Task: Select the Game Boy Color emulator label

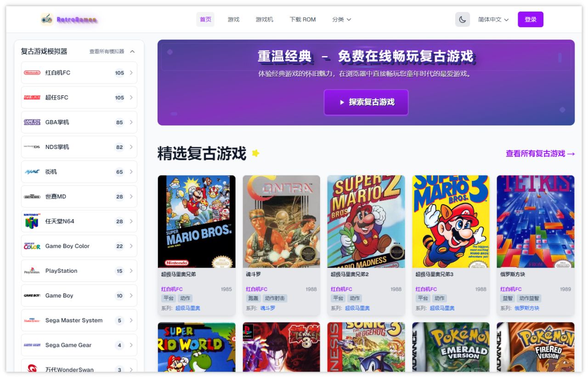Action: click(x=67, y=246)
